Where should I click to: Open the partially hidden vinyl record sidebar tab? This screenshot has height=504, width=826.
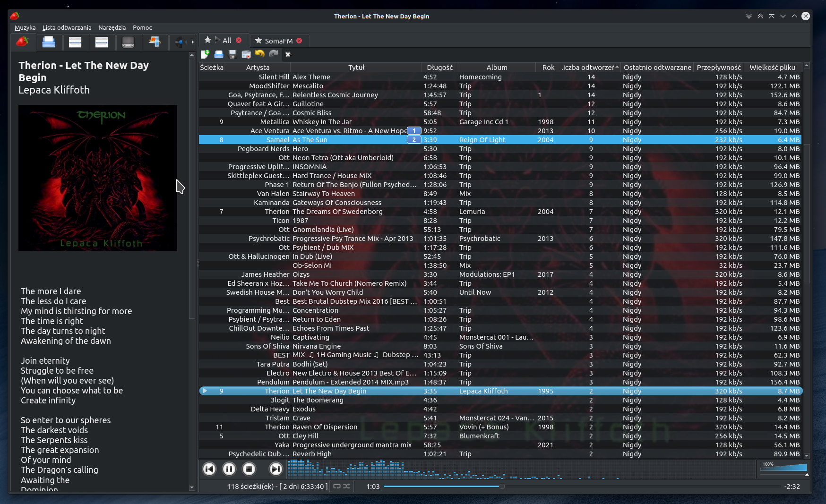click(179, 42)
